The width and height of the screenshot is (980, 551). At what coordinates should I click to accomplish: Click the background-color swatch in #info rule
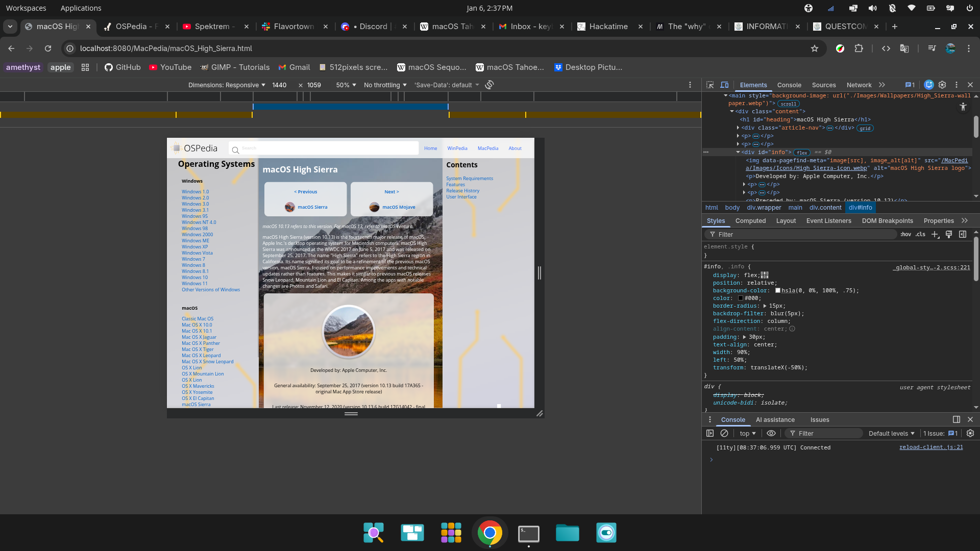pyautogui.click(x=777, y=290)
